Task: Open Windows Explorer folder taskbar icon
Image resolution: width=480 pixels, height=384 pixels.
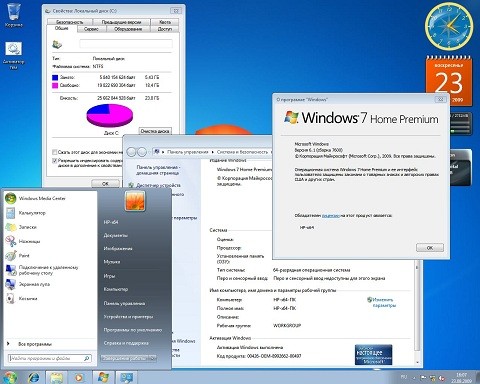Action: (x=56, y=378)
